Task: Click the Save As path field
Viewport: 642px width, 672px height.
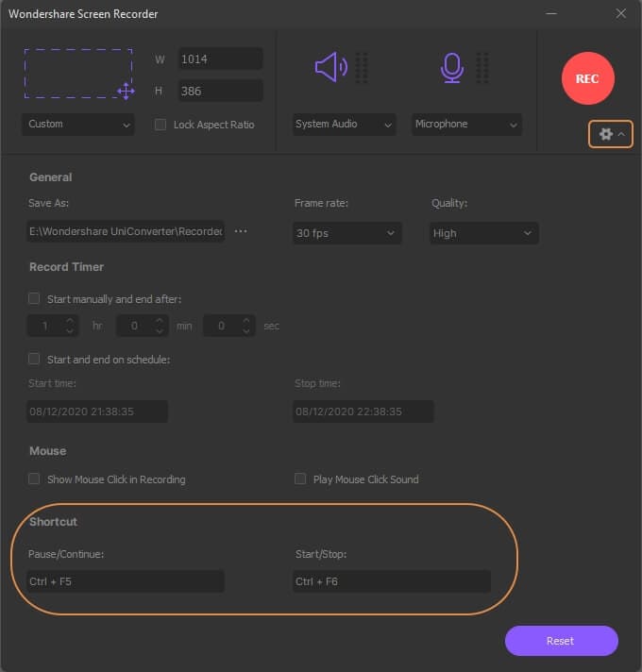Action: pyautogui.click(x=126, y=231)
